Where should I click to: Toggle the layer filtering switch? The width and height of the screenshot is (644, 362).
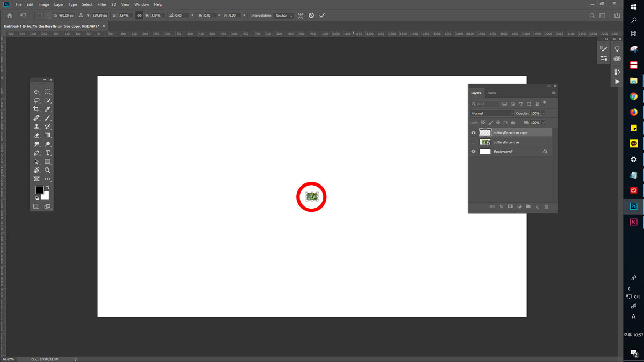pos(544,102)
